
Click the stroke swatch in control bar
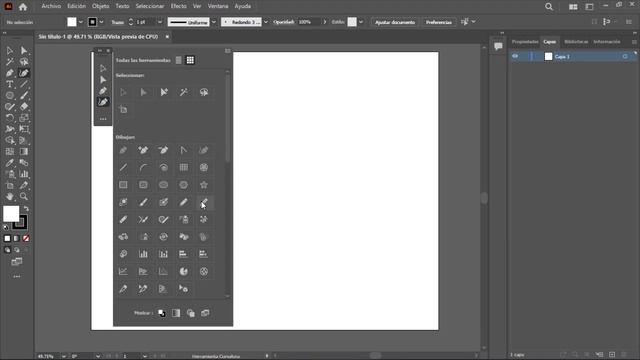[x=93, y=22]
